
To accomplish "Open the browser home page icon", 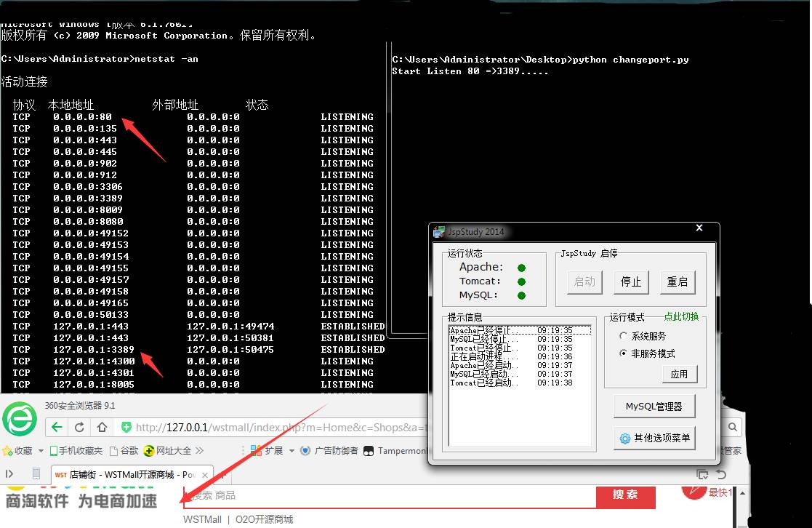I will click(102, 428).
